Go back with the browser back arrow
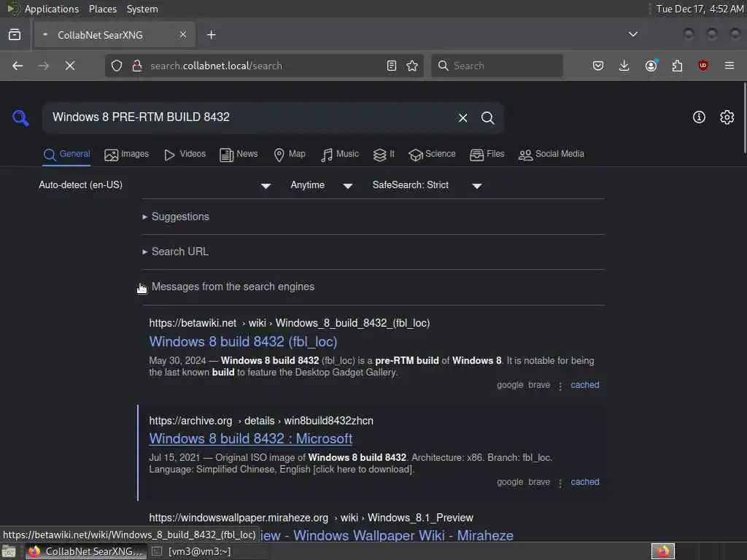This screenshot has height=560, width=747. [x=18, y=66]
